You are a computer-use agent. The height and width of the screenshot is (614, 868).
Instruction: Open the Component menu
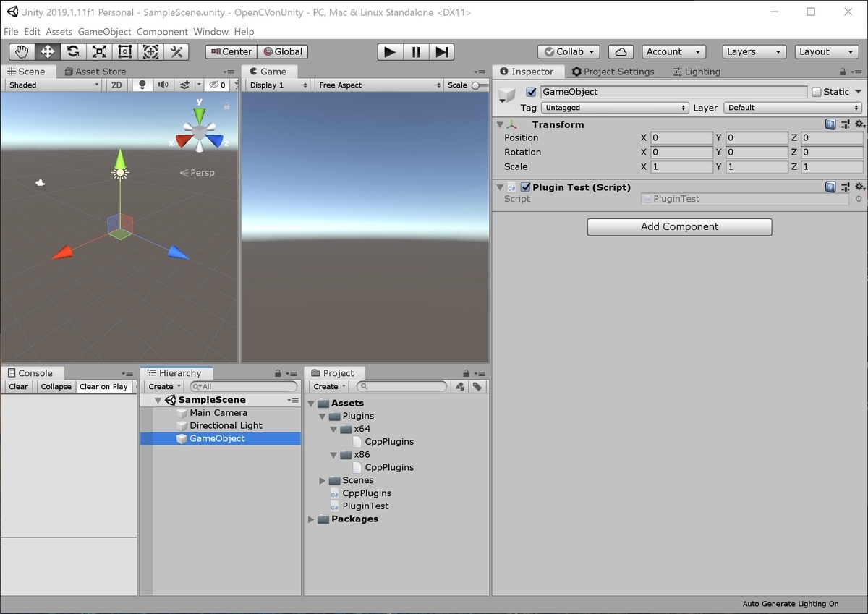pyautogui.click(x=162, y=32)
